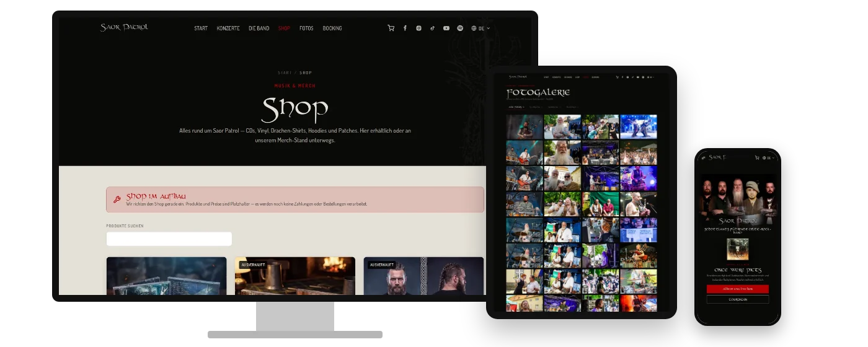The image size is (868, 347).
Task: Open the hamburger menu on the phone
Action: click(704, 157)
